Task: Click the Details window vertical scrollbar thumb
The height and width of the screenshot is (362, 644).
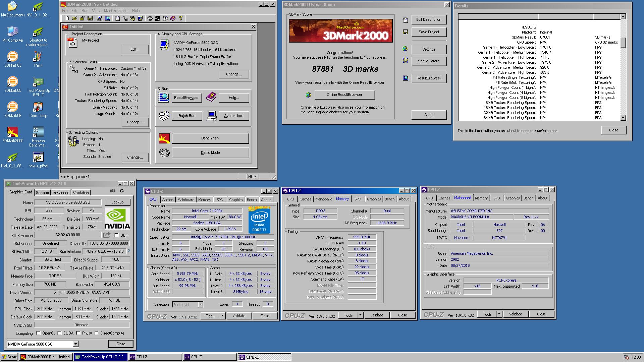Action: 623,43
